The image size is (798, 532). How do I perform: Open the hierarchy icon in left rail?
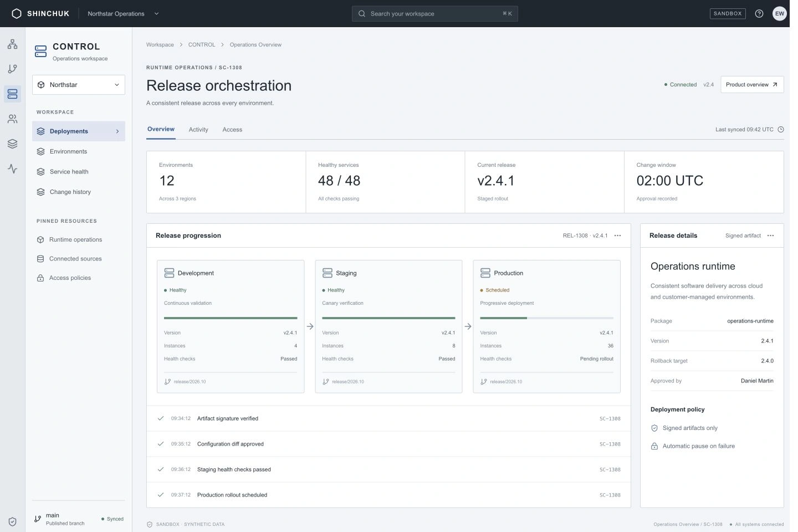[12, 44]
